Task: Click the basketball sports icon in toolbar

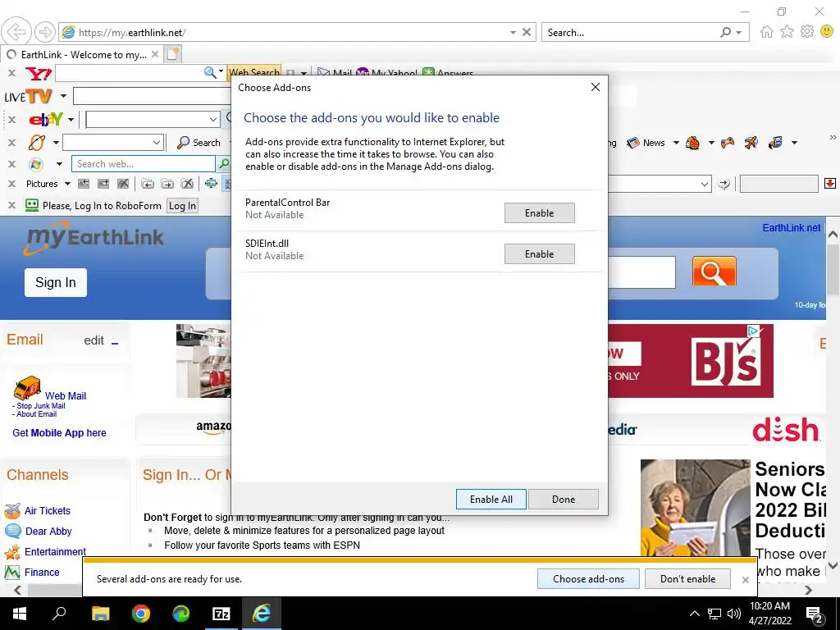Action: click(x=692, y=143)
